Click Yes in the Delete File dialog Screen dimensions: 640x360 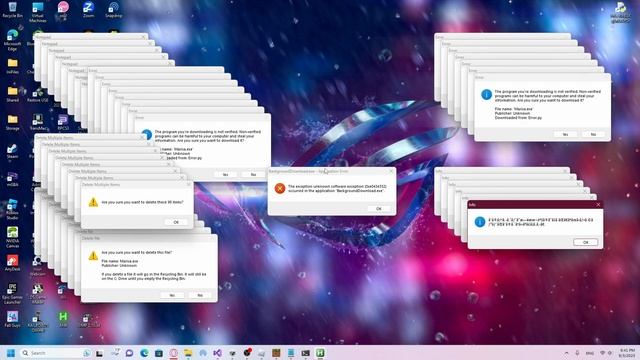click(172, 295)
